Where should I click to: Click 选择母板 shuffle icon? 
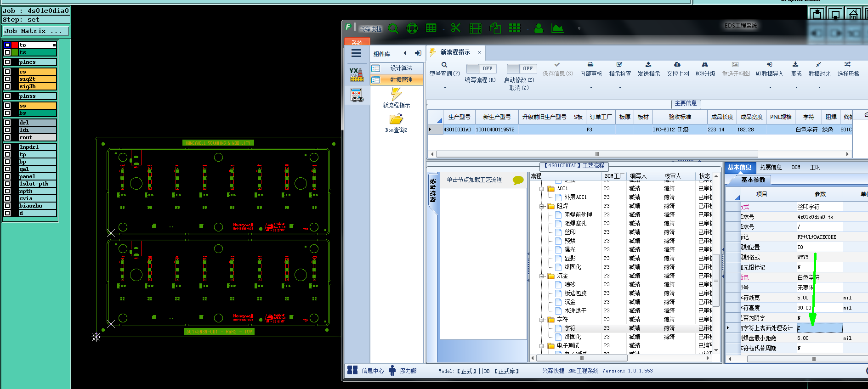[848, 65]
